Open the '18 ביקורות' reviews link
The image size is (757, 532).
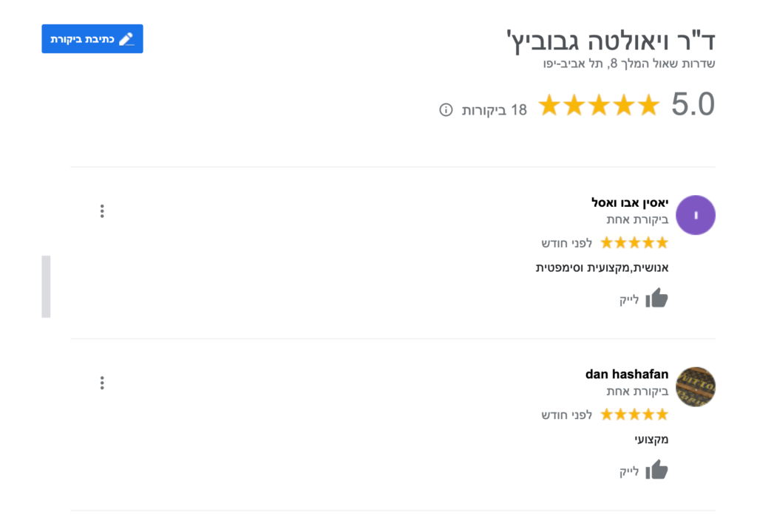(495, 109)
